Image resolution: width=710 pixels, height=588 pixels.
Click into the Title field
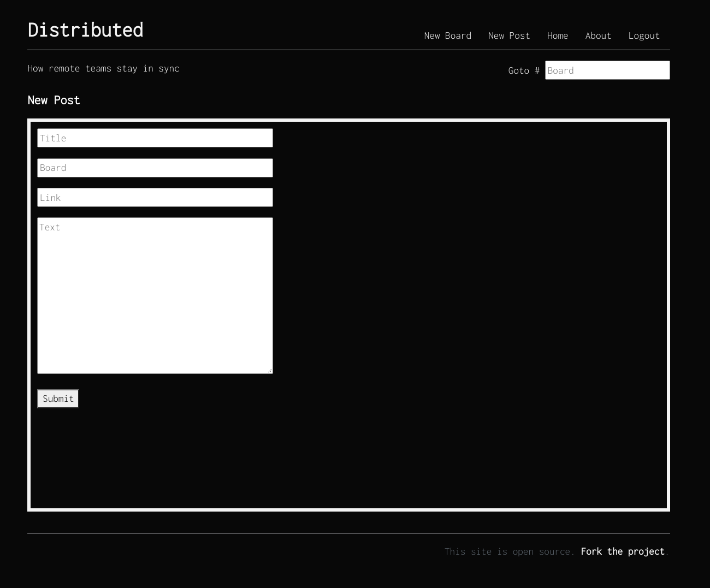(155, 138)
